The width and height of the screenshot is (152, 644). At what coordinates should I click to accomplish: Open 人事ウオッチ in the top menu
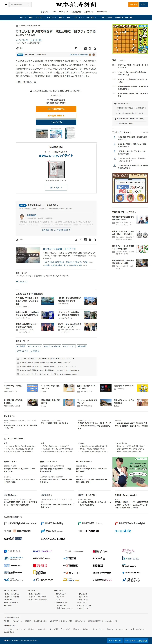coord(89,12)
